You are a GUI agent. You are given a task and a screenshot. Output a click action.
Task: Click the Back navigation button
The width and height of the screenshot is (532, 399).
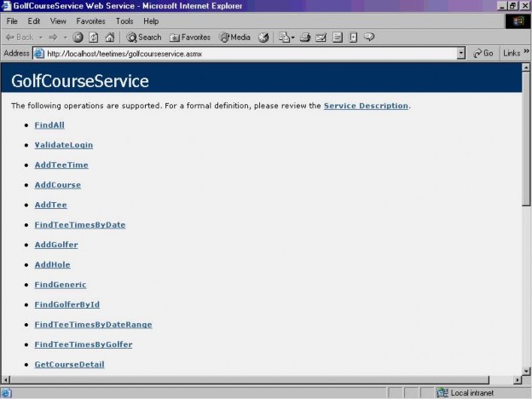(x=19, y=38)
